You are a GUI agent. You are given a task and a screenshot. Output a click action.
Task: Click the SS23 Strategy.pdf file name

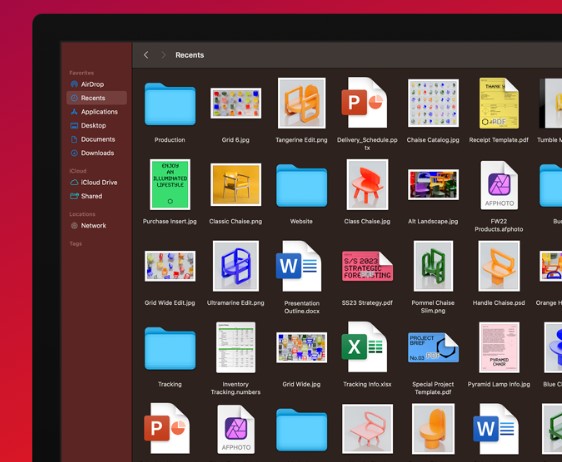(367, 303)
